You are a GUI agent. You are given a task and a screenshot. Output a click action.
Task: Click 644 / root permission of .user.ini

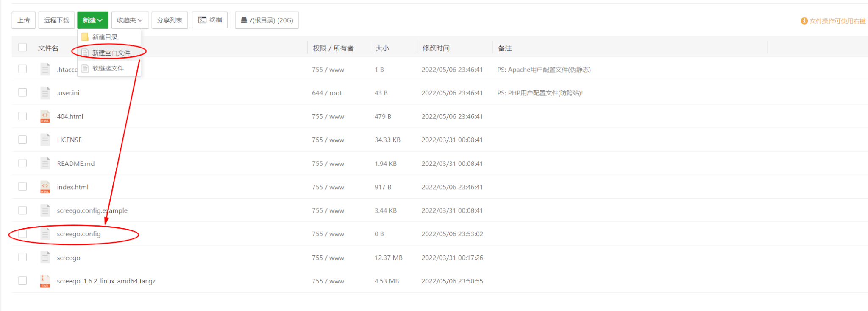(327, 93)
